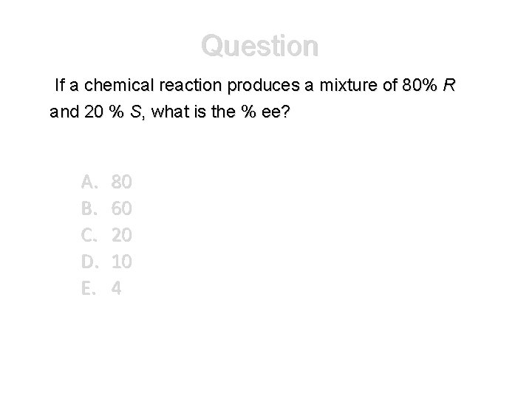The height and width of the screenshot is (399, 532).
Task: Select the "80%" value in the question sentence
Action: coord(420,85)
